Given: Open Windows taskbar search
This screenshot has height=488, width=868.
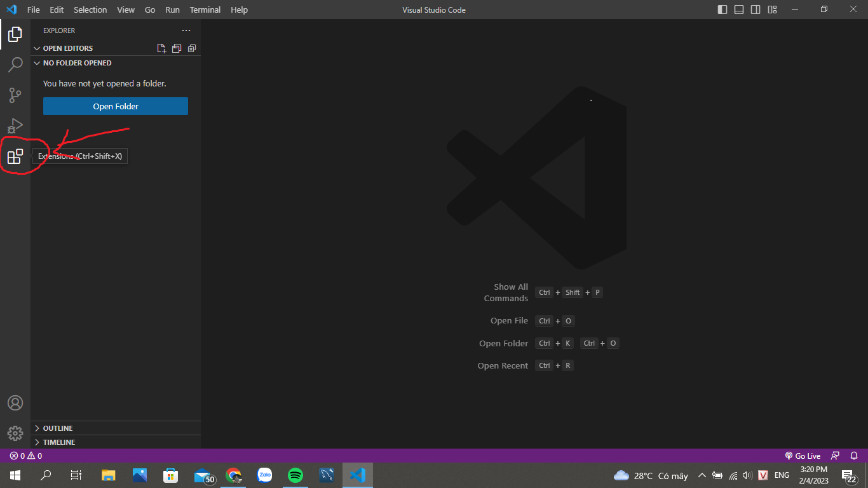Looking at the screenshot, I should tap(46, 475).
